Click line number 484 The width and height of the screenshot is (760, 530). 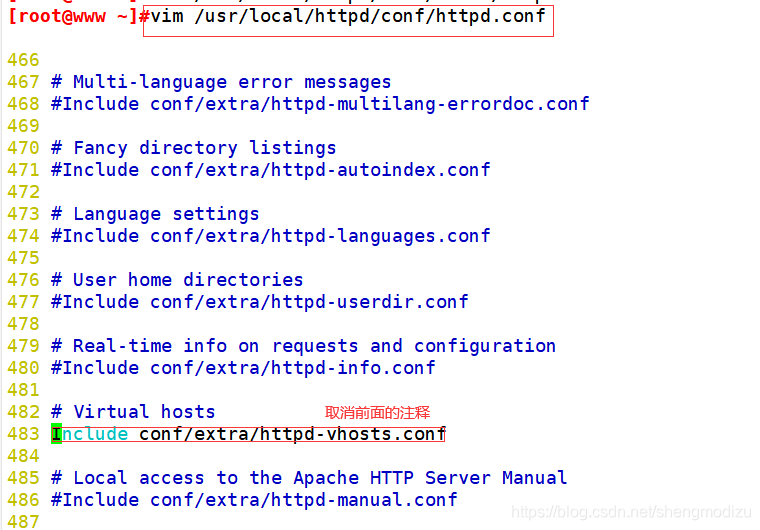[x=23, y=456]
